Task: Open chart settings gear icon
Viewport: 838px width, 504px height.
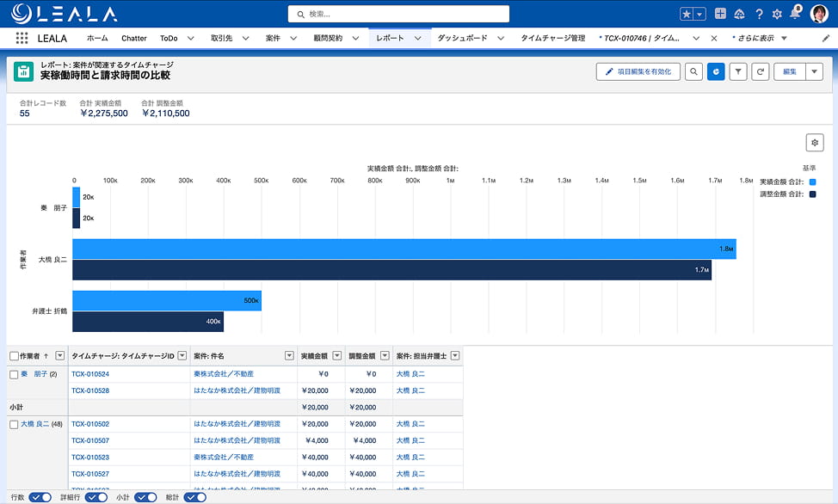Action: tap(815, 143)
